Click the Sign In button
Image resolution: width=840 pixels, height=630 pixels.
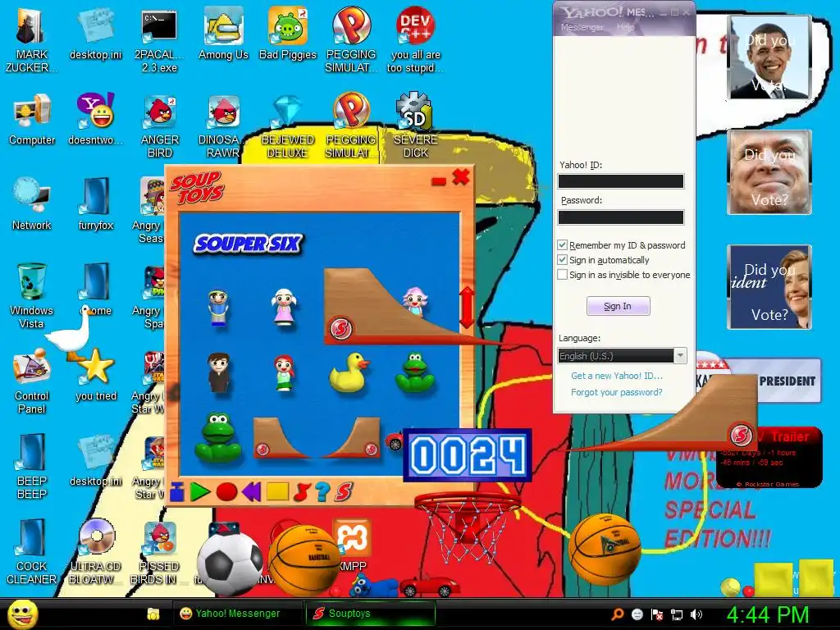click(x=619, y=306)
